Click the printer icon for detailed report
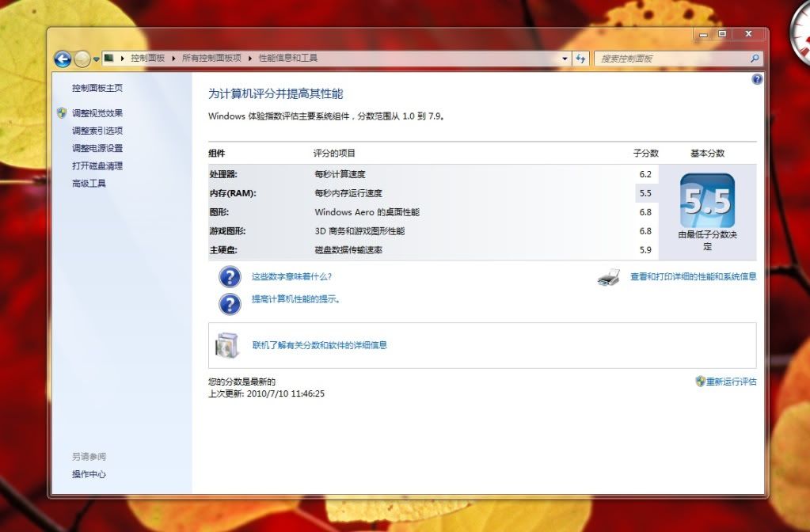 tap(608, 277)
